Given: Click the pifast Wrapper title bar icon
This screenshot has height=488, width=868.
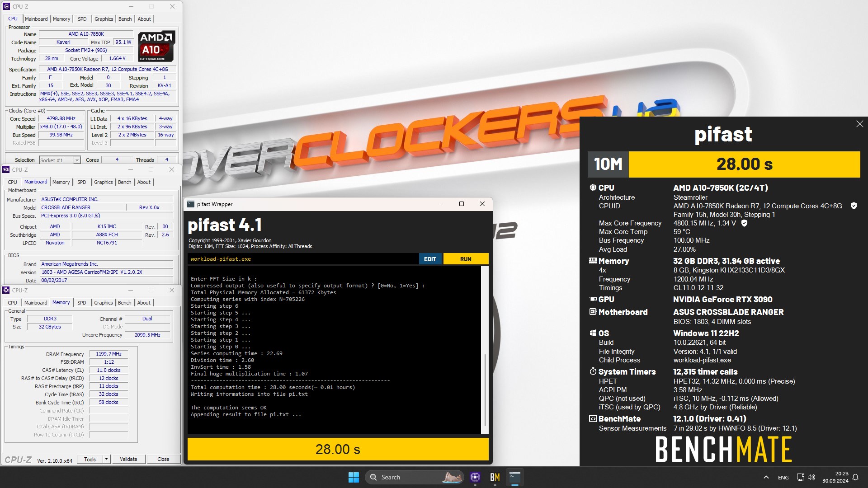Looking at the screenshot, I should (x=191, y=204).
